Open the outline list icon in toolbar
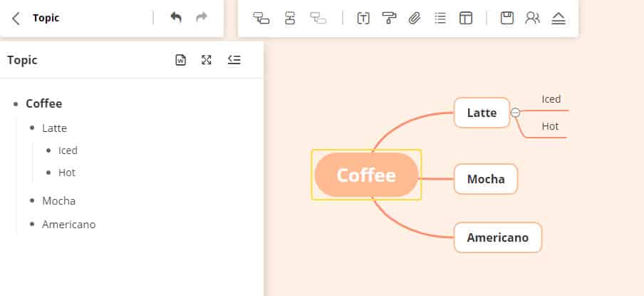Screen dimensions: 644x296 [x=440, y=18]
